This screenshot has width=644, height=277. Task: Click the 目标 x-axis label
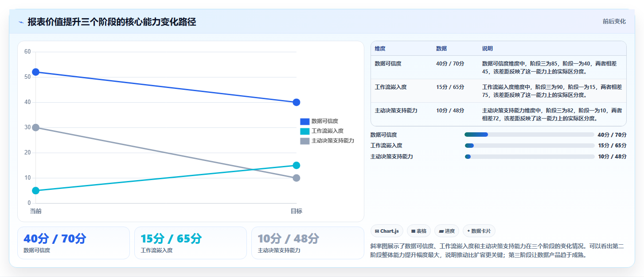(x=297, y=212)
